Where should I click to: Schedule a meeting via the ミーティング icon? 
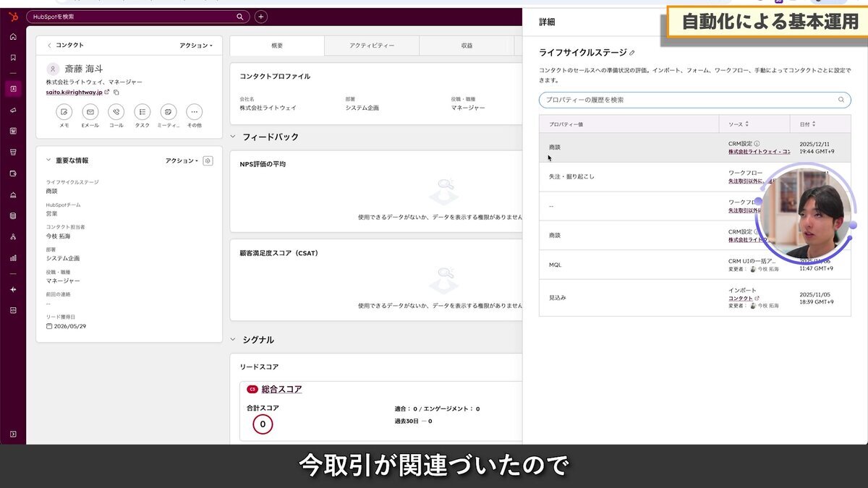tap(168, 112)
